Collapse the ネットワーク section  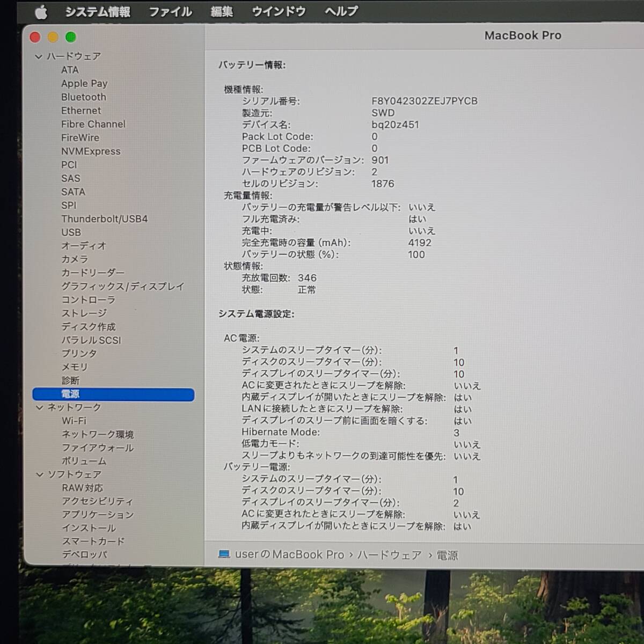tap(39, 408)
